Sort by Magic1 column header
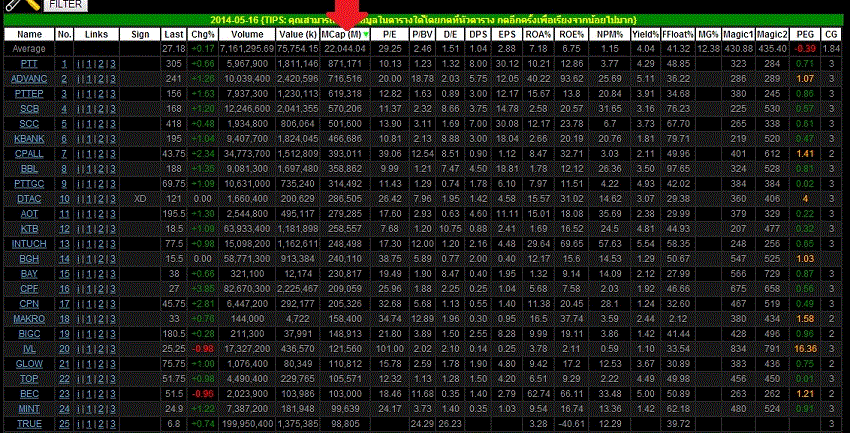 click(x=738, y=34)
